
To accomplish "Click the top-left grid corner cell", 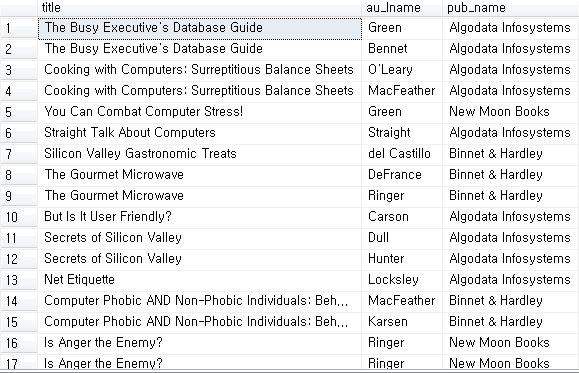I will pos(18,8).
